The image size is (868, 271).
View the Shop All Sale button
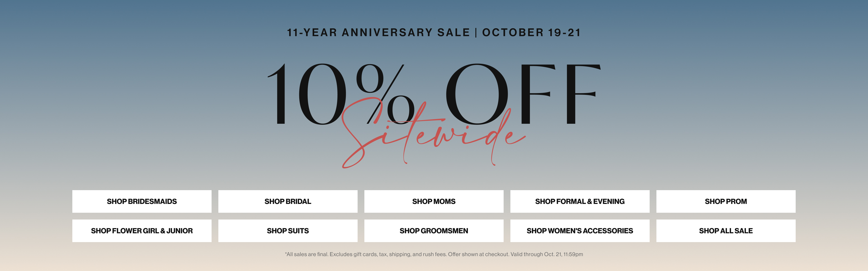725,231
